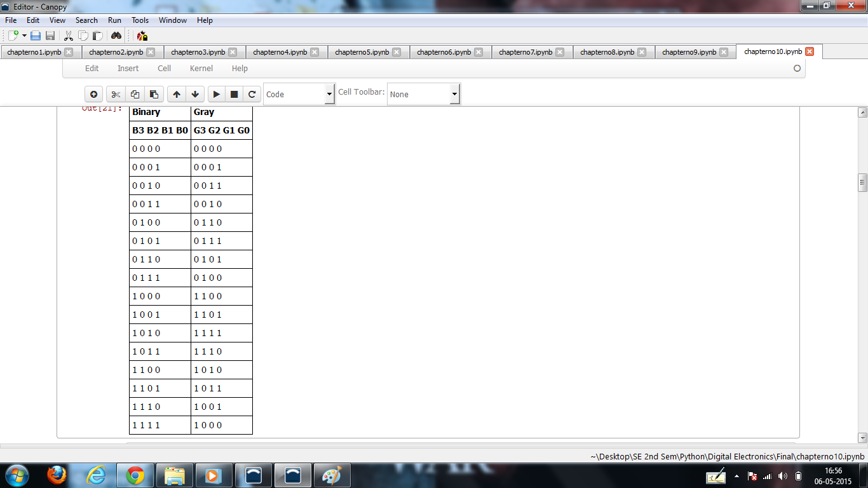Insert a cell below with the plus button

[93, 94]
